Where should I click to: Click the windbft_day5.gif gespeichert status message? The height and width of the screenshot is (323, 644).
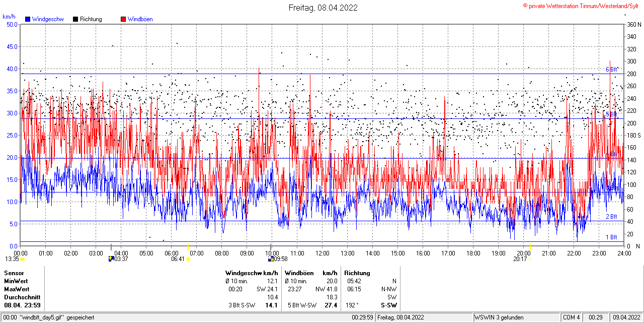[48, 317]
